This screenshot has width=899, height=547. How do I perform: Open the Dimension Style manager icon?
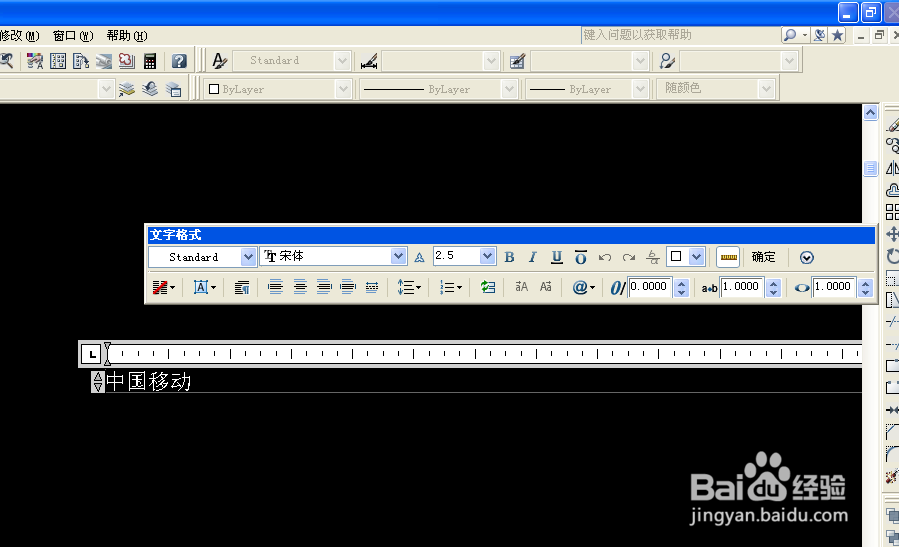369,61
